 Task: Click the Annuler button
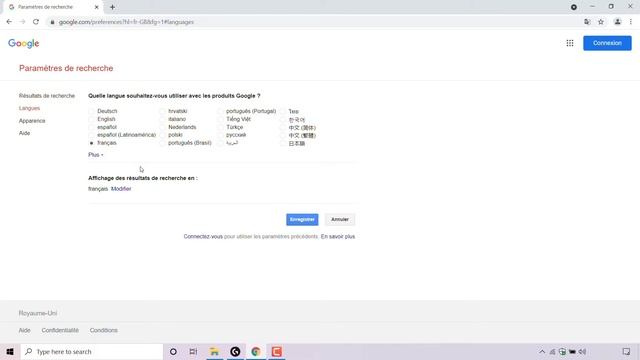tap(340, 220)
